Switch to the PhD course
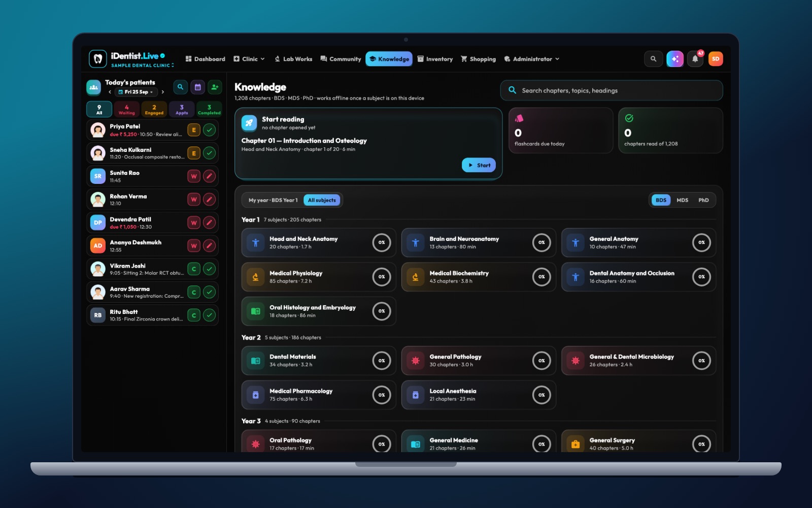This screenshot has height=508, width=812. tap(703, 200)
